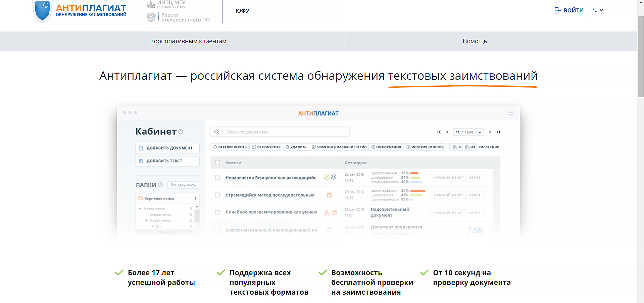Check the Линейное программирование document checkbox
Image resolution: width=644 pixels, height=303 pixels.
click(217, 213)
